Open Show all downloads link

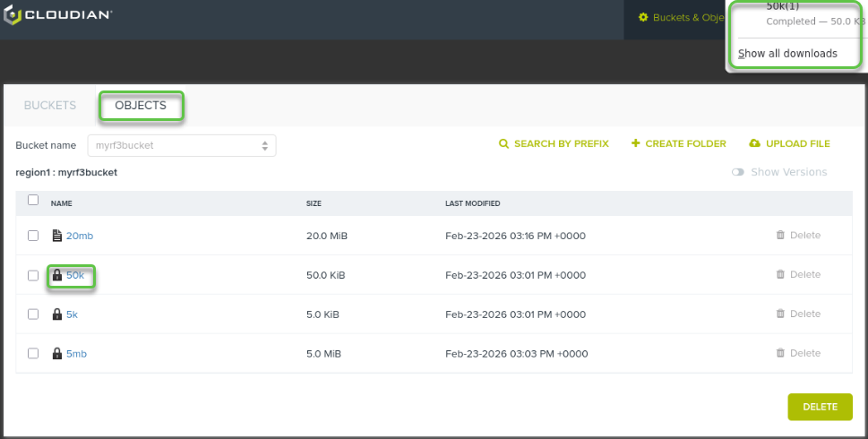(x=787, y=54)
